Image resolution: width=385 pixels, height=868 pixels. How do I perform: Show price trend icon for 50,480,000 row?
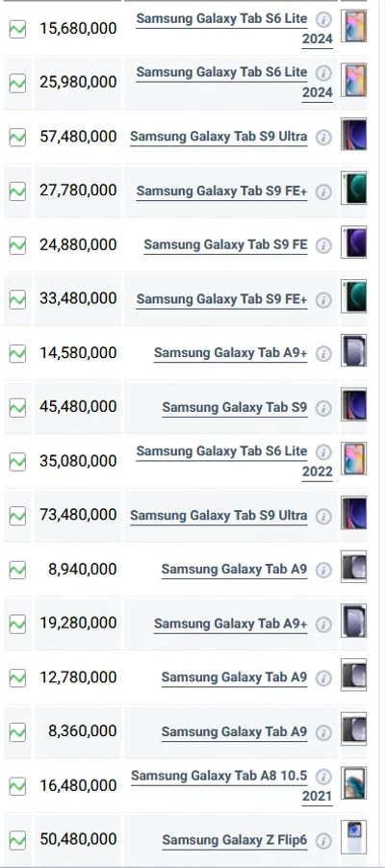tap(17, 840)
